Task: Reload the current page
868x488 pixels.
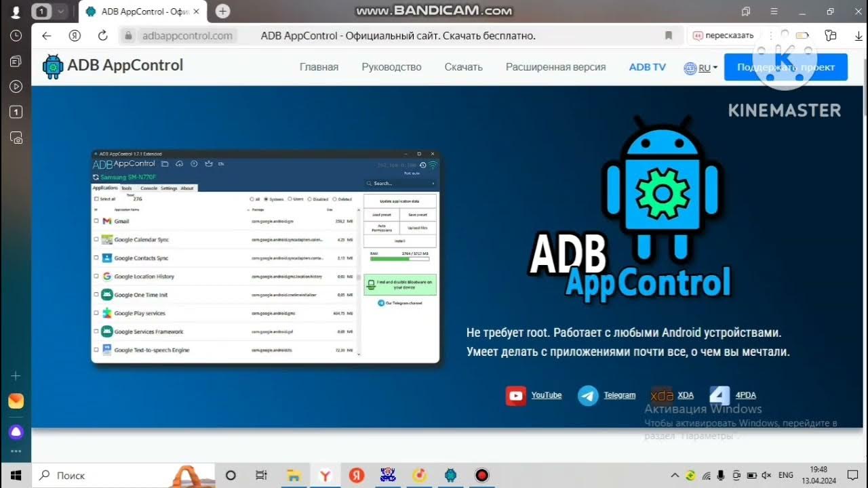Action: 103,36
